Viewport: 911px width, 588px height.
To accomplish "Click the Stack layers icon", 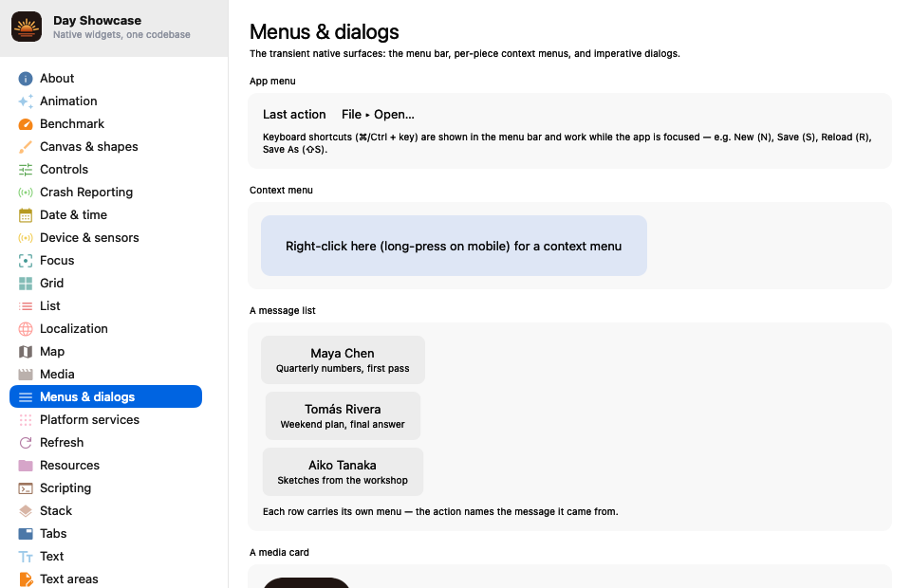I will click(x=26, y=511).
